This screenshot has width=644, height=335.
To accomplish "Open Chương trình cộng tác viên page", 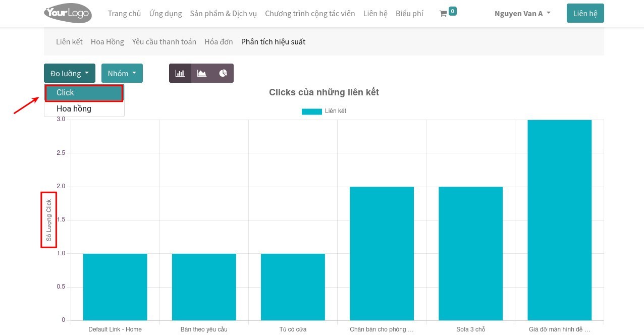I will (310, 14).
